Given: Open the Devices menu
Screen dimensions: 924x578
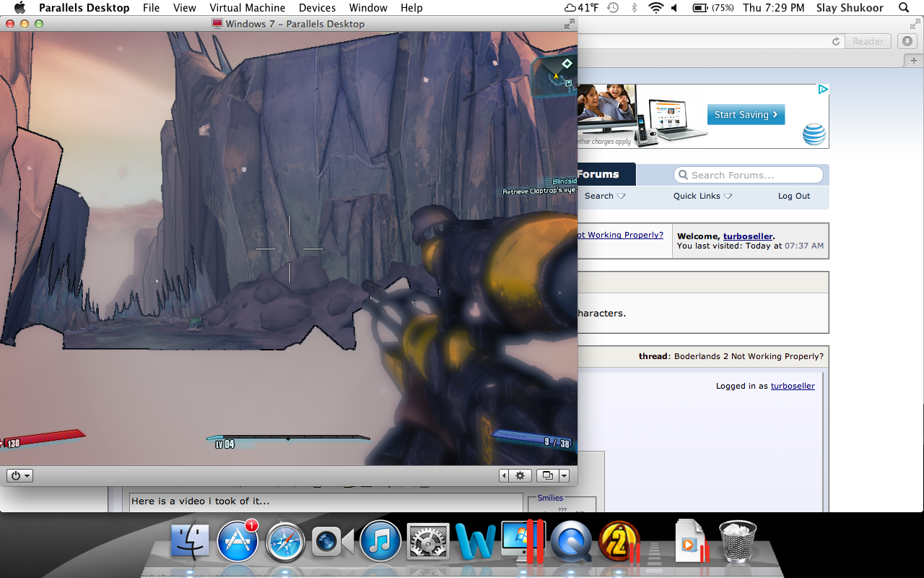Looking at the screenshot, I should coord(317,8).
